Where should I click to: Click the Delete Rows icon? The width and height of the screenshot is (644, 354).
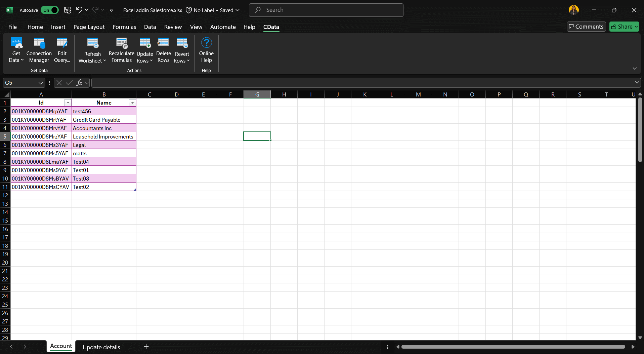click(163, 43)
